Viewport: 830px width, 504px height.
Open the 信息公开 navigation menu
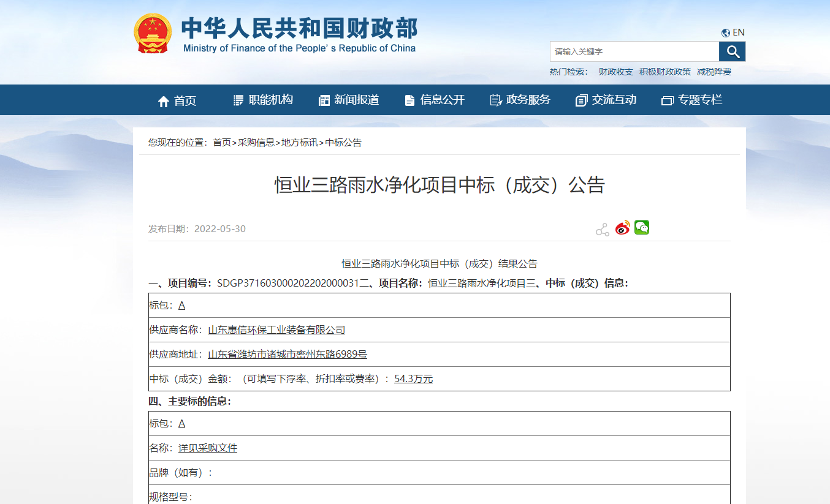pyautogui.click(x=435, y=100)
